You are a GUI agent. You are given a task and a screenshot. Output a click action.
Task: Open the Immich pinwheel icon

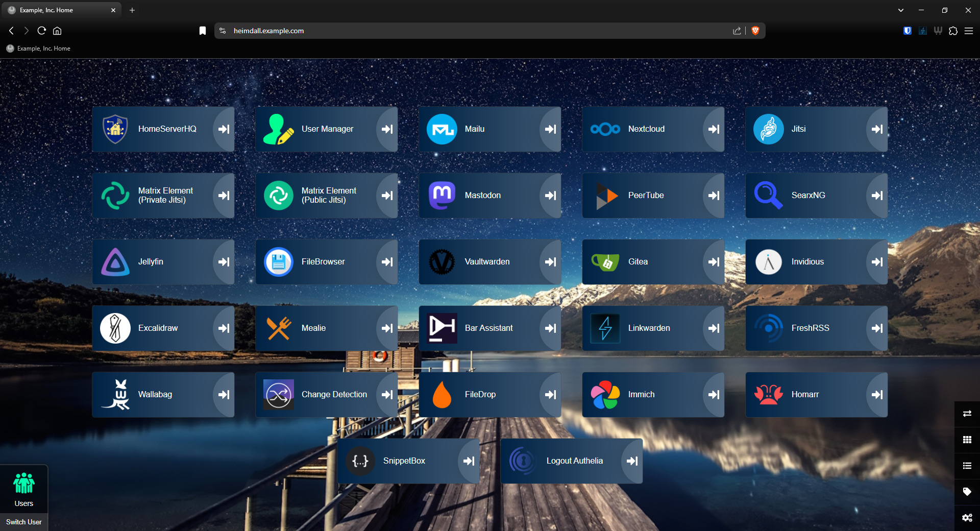tap(605, 395)
